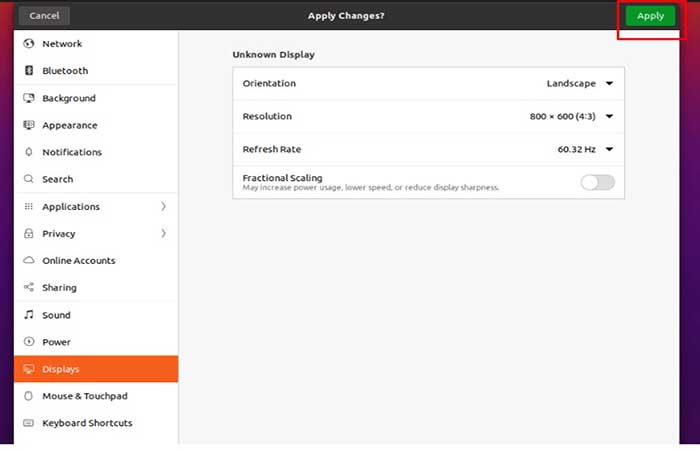Click the Applications sidebar label
700x450 pixels.
(x=71, y=207)
